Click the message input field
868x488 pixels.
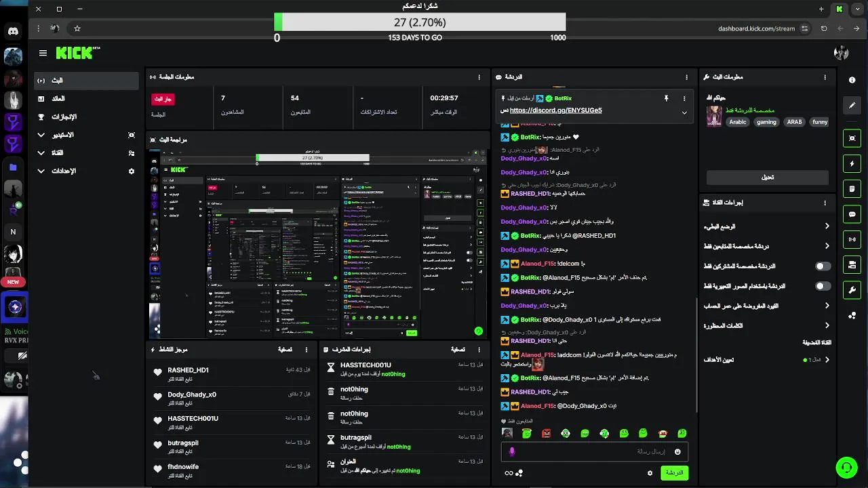pos(594,451)
